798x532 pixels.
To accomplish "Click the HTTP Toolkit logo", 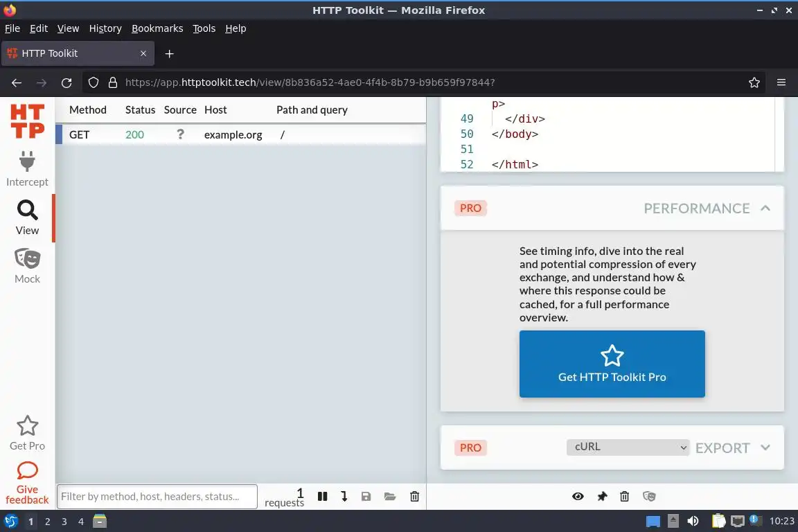I will click(x=28, y=121).
